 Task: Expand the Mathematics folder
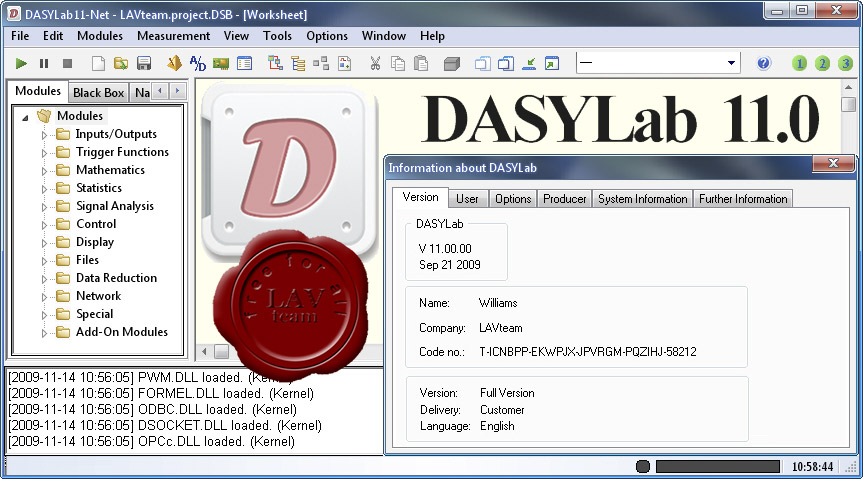pos(44,171)
